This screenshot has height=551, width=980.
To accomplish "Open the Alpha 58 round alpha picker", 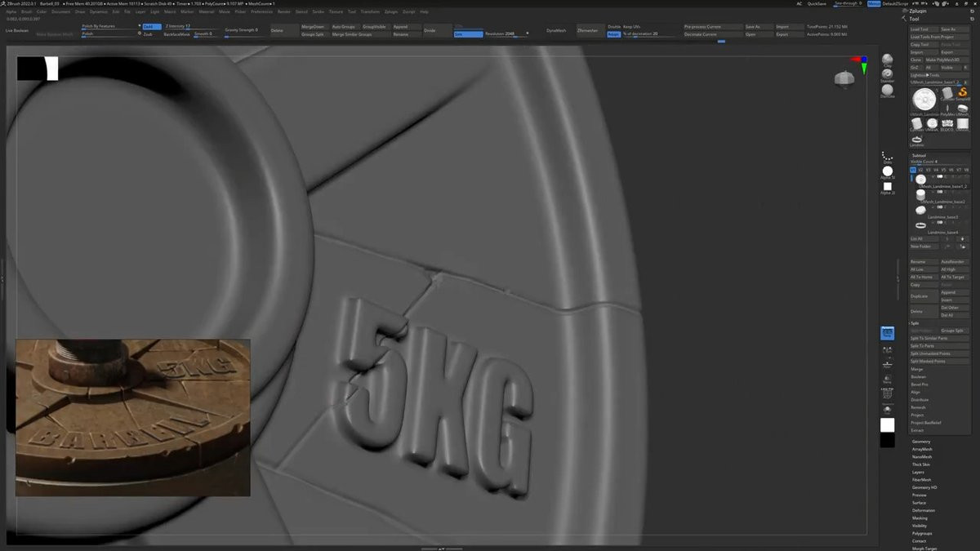I will (x=888, y=172).
